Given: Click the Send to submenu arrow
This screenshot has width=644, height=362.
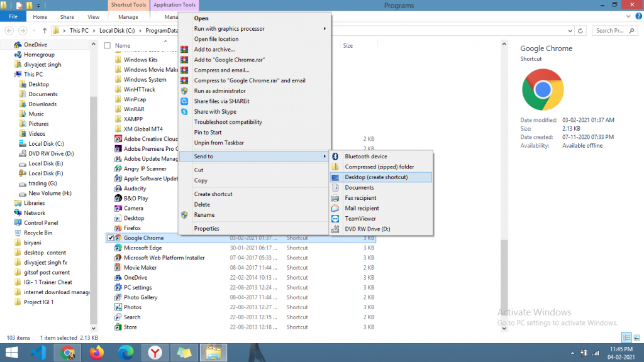Looking at the screenshot, I should click(325, 156).
